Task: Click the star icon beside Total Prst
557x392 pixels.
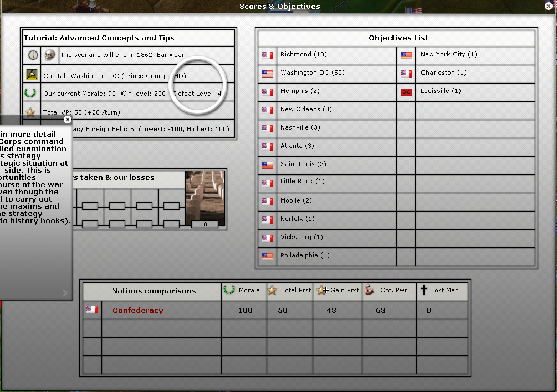Action: click(272, 290)
